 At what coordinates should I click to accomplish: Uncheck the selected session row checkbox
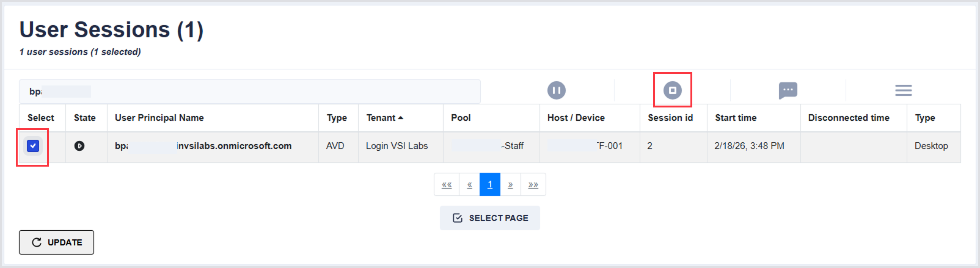coord(33,146)
